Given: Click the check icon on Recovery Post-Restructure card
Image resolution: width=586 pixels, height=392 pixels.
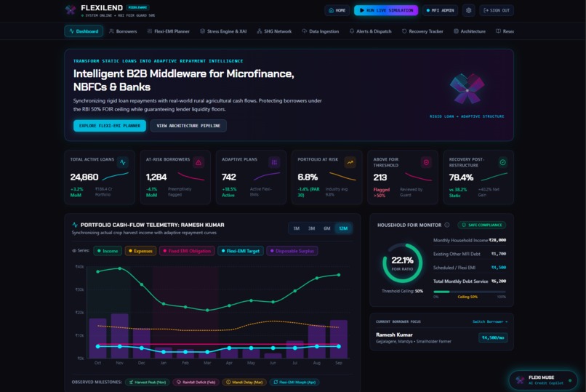Looking at the screenshot, I should 502,162.
